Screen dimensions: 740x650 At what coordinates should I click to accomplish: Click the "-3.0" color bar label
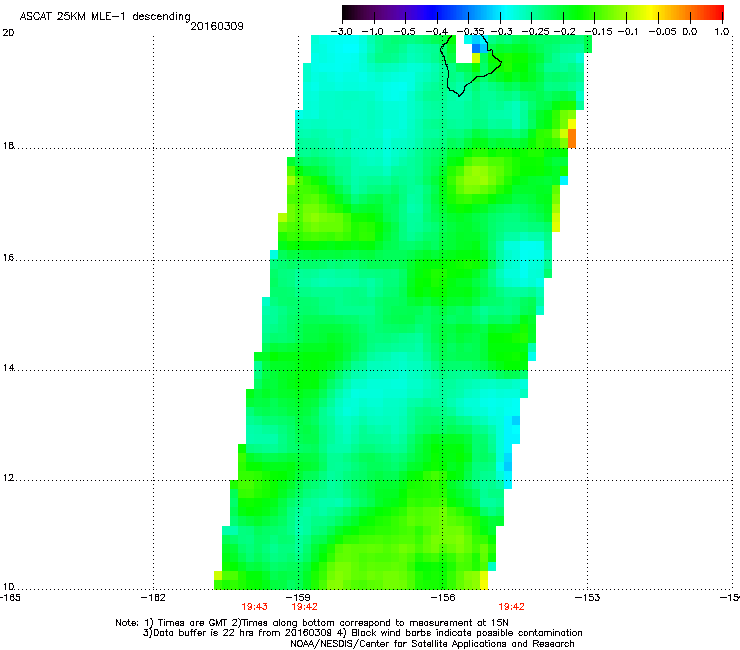[341, 32]
